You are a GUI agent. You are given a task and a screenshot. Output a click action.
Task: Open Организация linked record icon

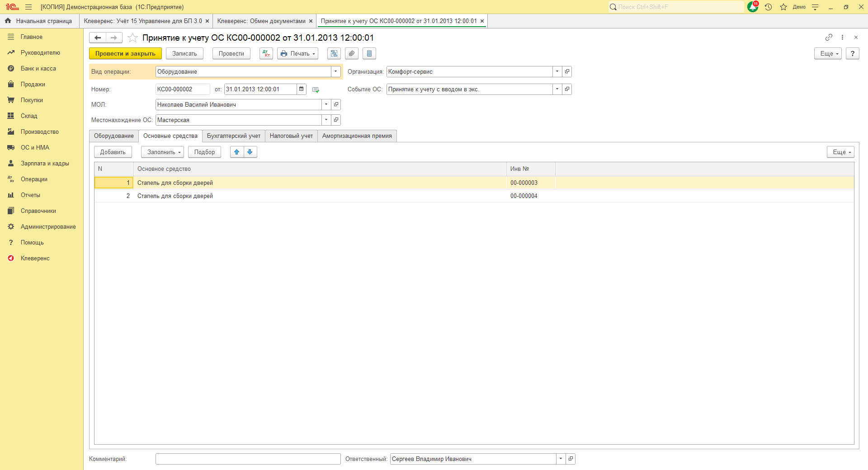click(x=567, y=71)
